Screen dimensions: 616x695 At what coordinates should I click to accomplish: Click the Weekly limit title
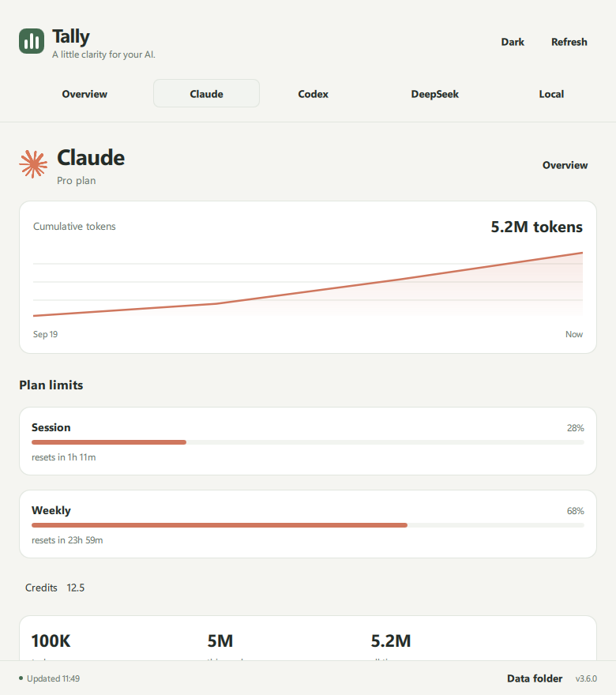pos(51,511)
